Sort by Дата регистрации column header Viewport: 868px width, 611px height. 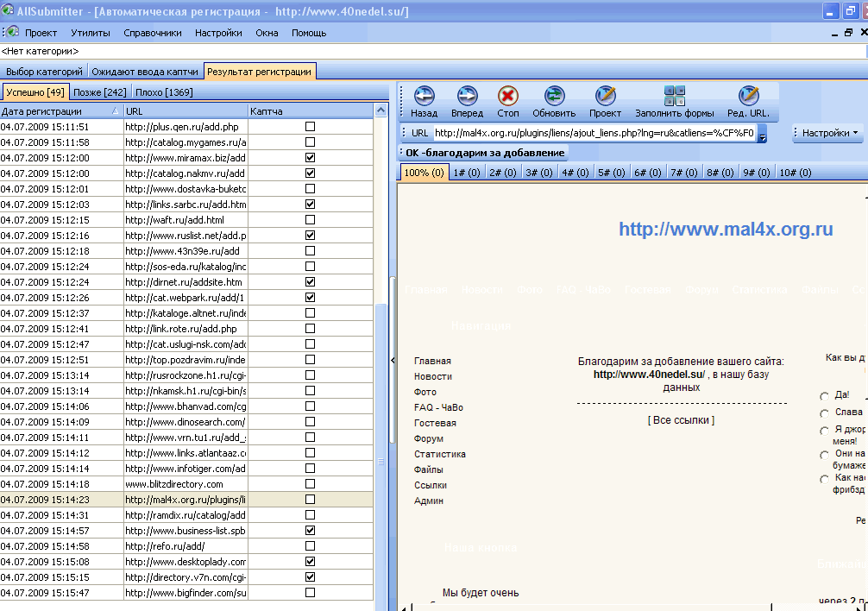click(x=52, y=111)
